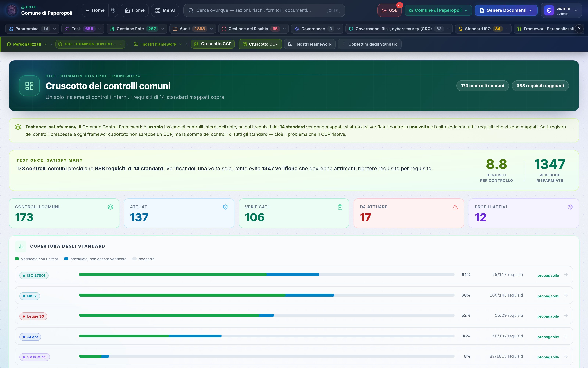Click the 1347 verifiche risparmiate value
Image resolution: width=588 pixels, height=368 pixels.
coord(550,164)
